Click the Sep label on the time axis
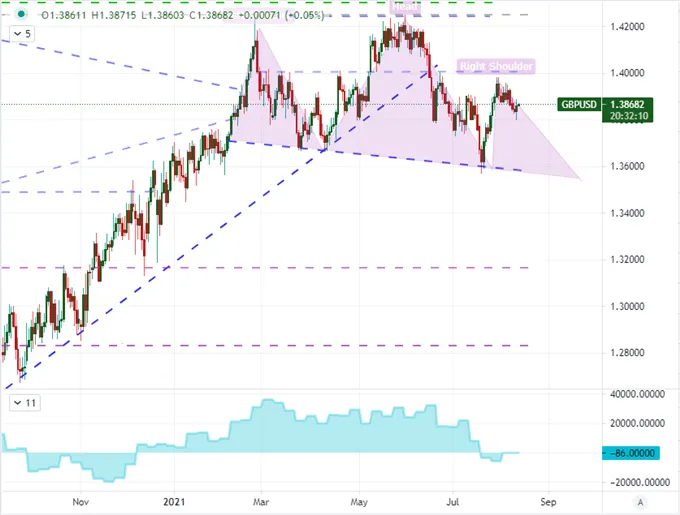 pos(548,502)
